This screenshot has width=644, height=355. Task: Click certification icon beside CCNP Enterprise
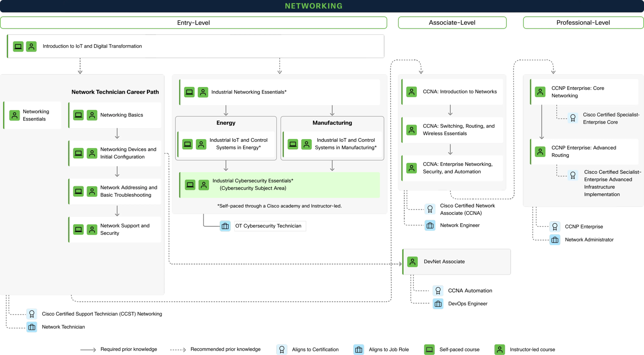555,227
